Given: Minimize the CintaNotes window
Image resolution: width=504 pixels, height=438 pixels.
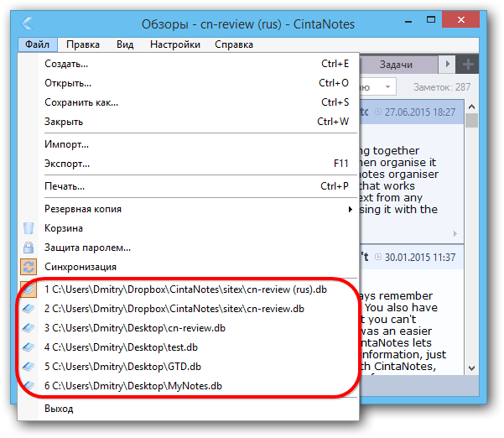Looking at the screenshot, I should tap(408, 21).
